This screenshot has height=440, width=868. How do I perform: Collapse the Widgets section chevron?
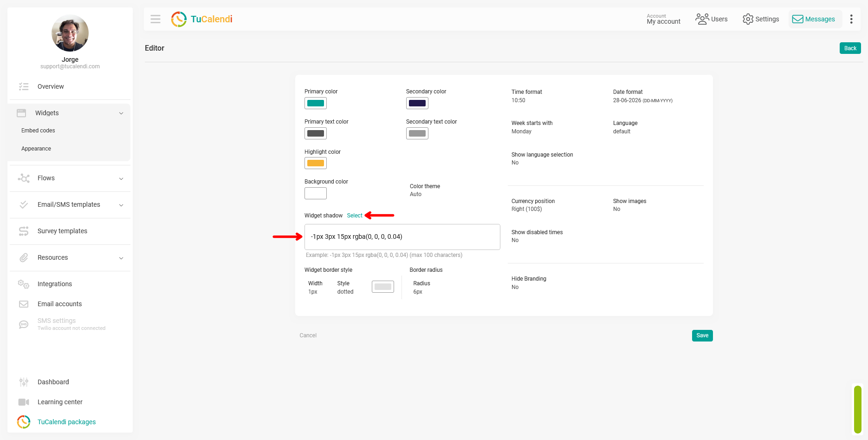pos(121,113)
